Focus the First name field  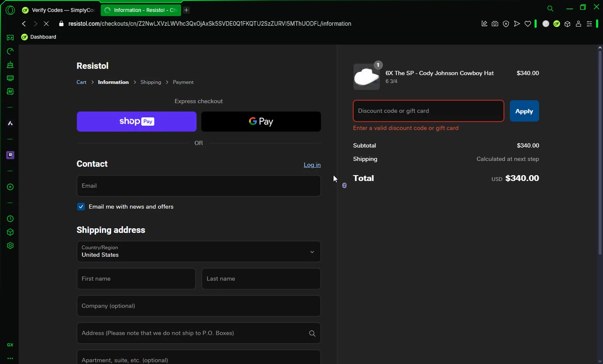pos(136,279)
